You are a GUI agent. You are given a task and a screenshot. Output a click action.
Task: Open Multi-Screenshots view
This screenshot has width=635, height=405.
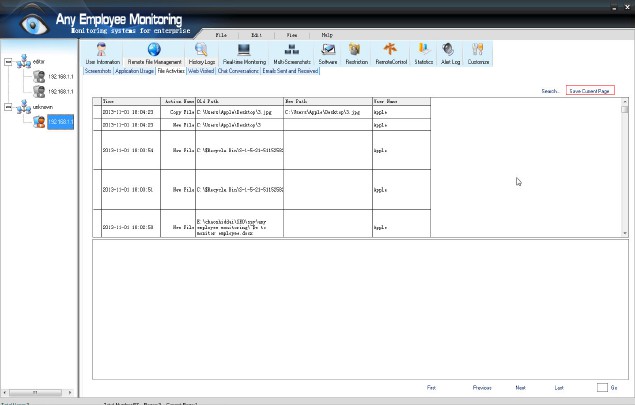pos(292,54)
